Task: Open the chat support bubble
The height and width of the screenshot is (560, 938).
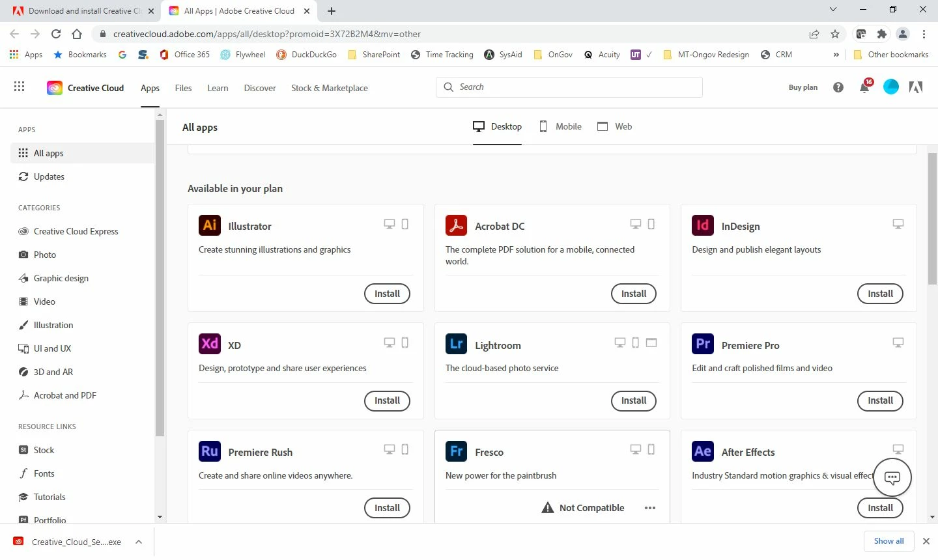Action: coord(892,478)
